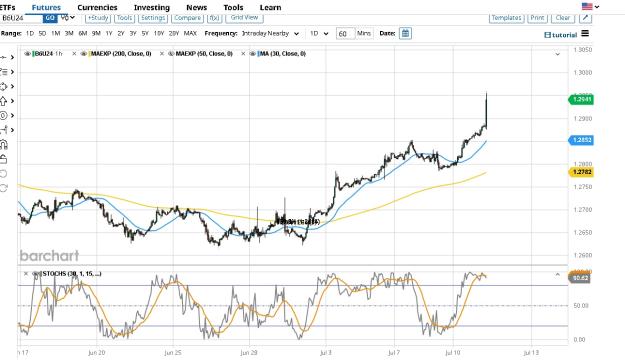Select the measurement ruler tool icon
625x361 pixels.
click(4, 130)
